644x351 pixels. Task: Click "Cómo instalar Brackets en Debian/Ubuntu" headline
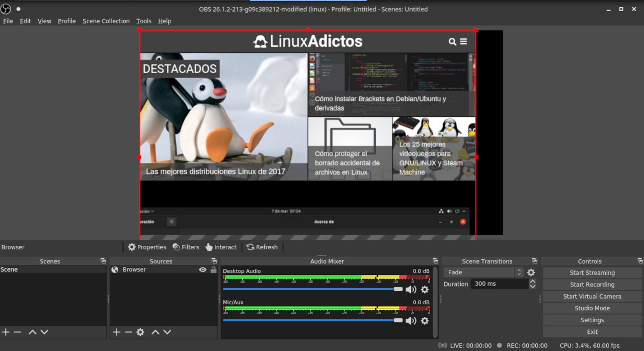coord(380,103)
